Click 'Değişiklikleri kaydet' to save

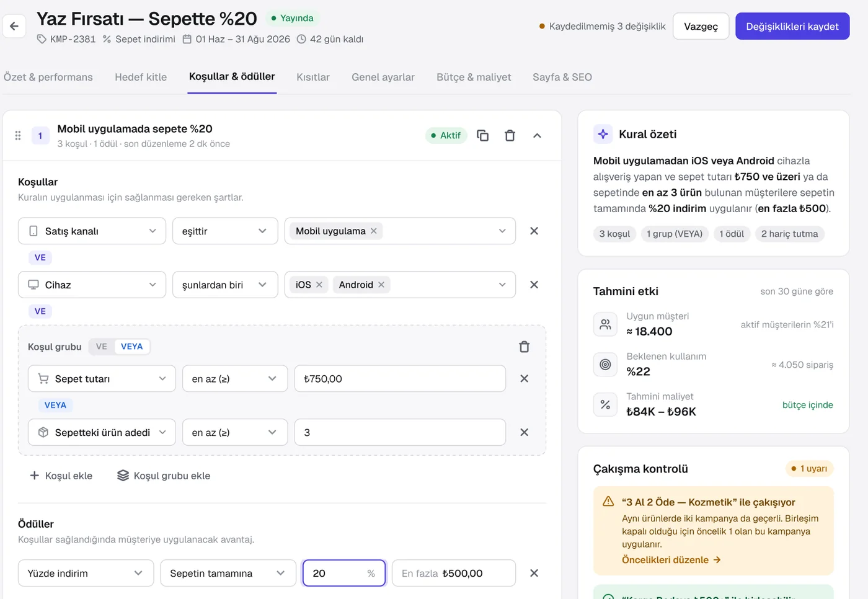[792, 26]
